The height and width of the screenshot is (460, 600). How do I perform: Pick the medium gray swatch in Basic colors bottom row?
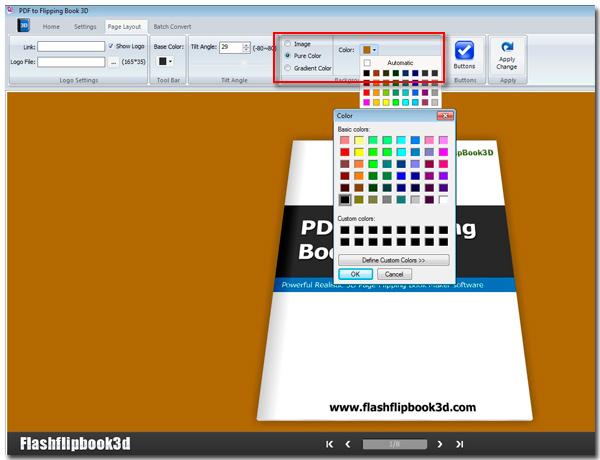click(387, 199)
